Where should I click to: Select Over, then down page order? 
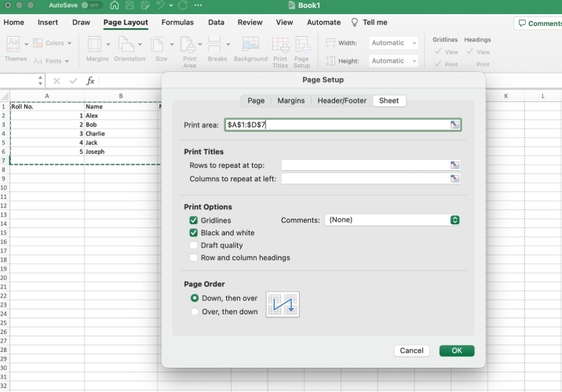point(195,311)
